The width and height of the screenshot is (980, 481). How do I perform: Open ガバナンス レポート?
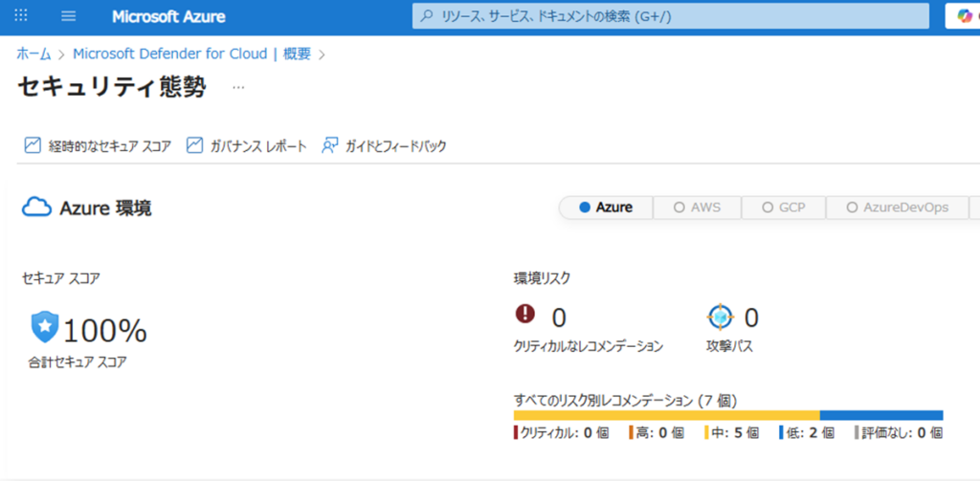pyautogui.click(x=247, y=145)
